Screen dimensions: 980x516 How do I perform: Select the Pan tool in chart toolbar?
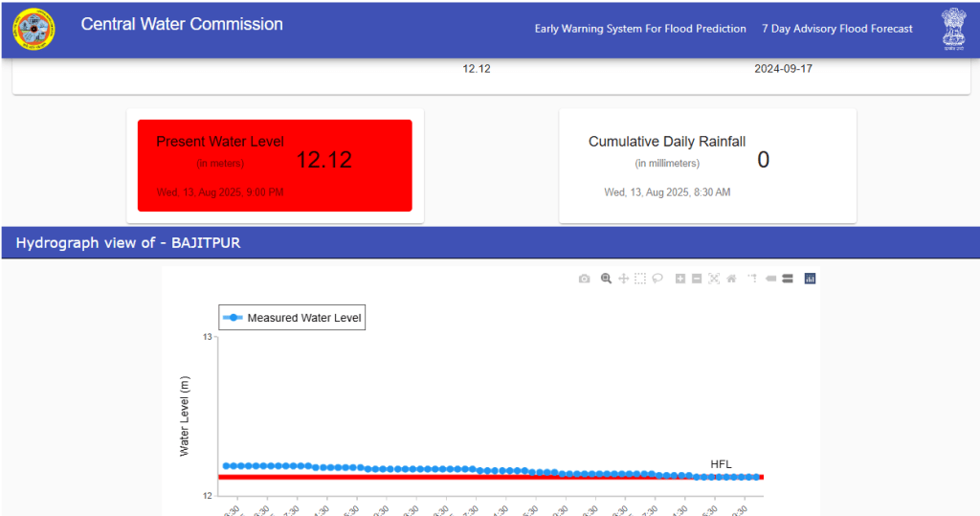pyautogui.click(x=623, y=279)
